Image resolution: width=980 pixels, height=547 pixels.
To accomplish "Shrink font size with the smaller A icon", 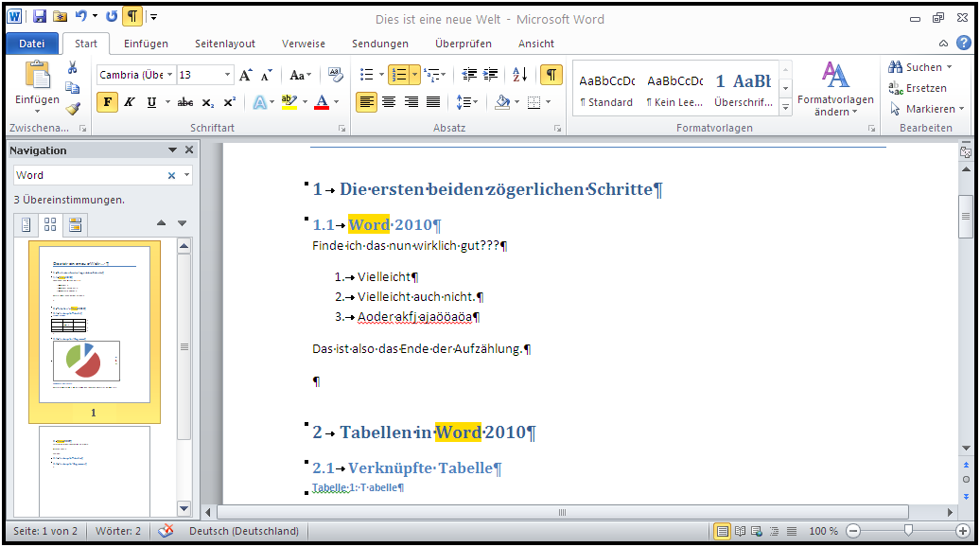I will [x=266, y=75].
